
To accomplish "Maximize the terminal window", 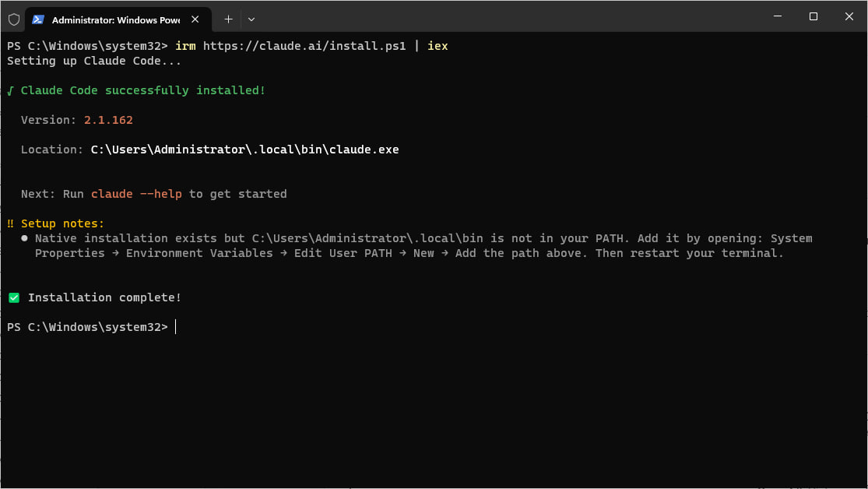I will (814, 16).
